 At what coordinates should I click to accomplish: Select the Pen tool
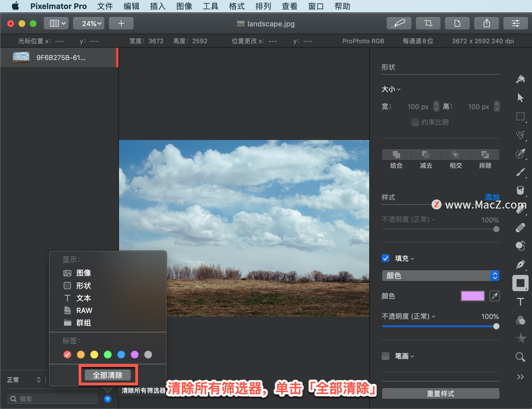520,265
